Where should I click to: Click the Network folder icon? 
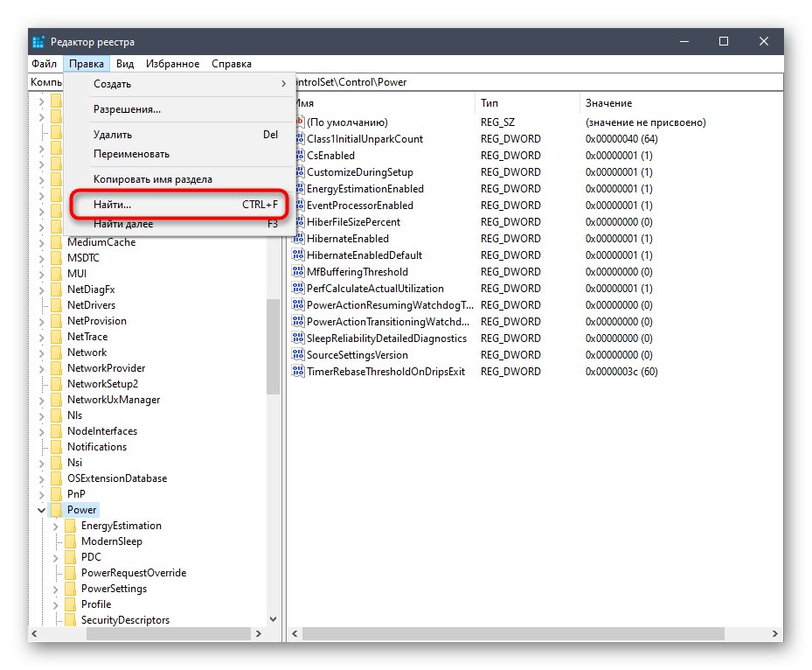tap(57, 352)
